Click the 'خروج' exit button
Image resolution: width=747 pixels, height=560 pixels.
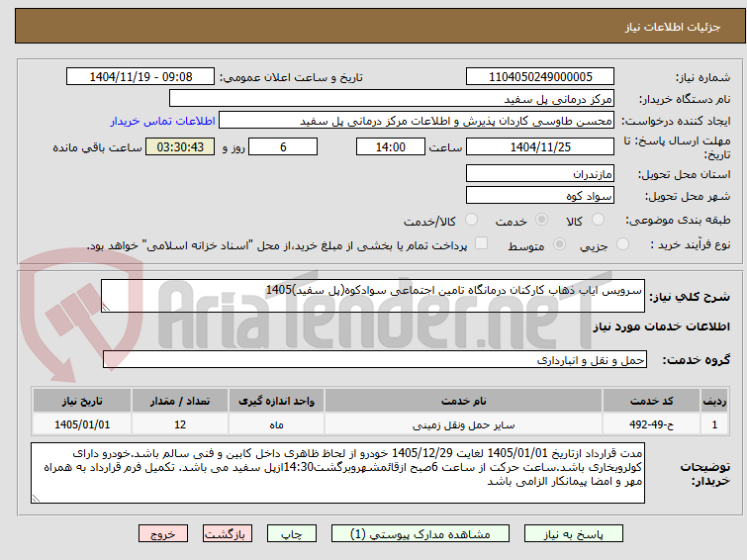click(163, 534)
